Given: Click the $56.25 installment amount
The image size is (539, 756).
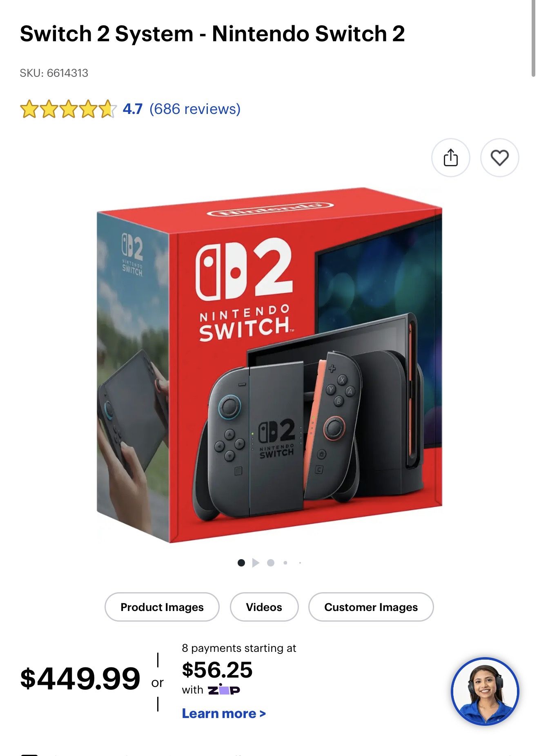Looking at the screenshot, I should pos(217,670).
